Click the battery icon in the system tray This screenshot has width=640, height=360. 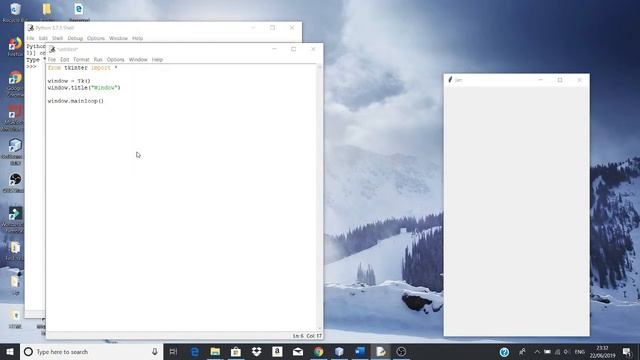[547, 351]
